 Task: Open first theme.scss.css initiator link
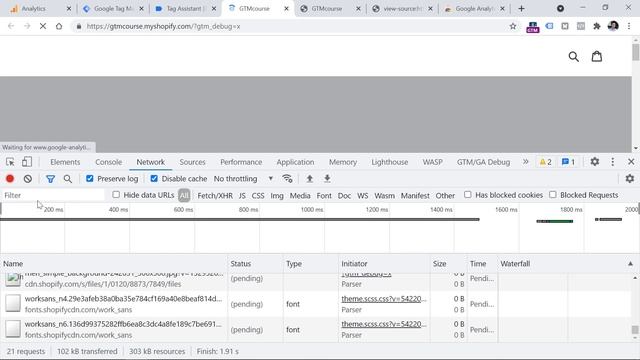pyautogui.click(x=384, y=299)
